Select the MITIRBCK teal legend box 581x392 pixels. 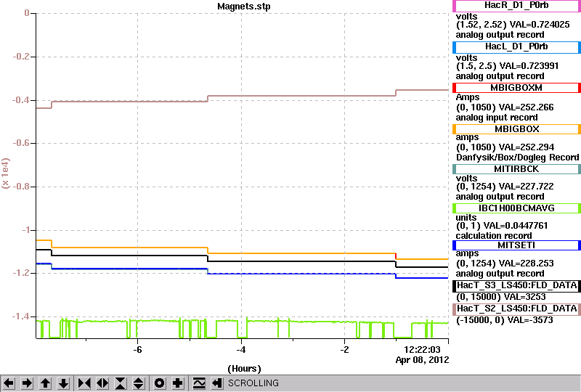[516, 169]
